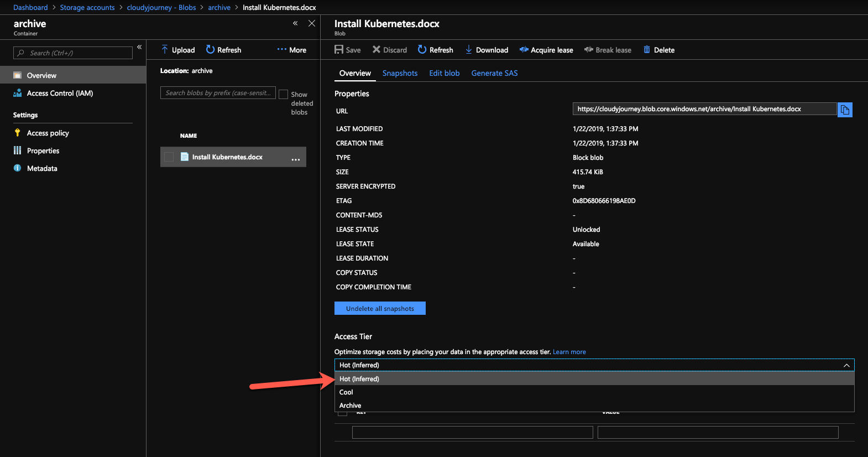This screenshot has height=457, width=868.
Task: Select Cool access tier option
Action: click(x=594, y=392)
